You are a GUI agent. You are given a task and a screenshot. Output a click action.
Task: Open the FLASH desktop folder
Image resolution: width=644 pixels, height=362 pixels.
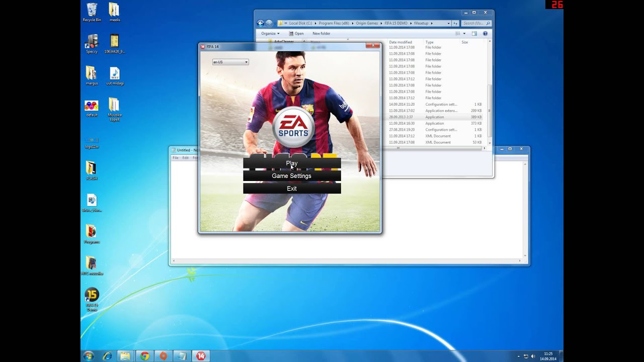point(92,171)
